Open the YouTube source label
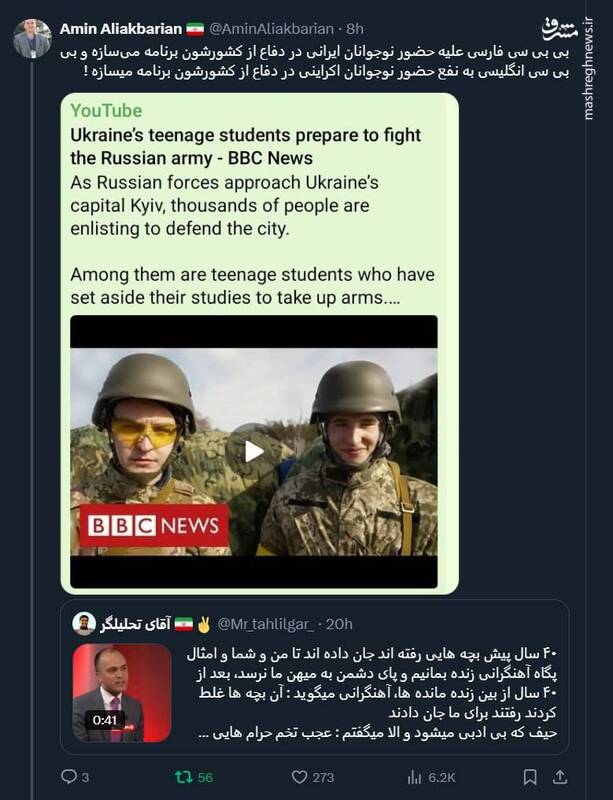The height and width of the screenshot is (800, 613). coord(106,111)
